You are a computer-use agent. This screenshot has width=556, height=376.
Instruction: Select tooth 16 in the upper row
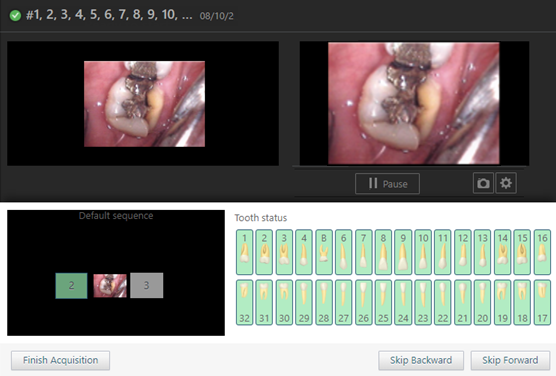coord(542,252)
